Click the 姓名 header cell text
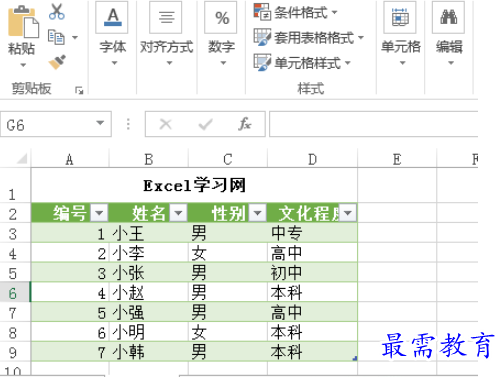The height and width of the screenshot is (377, 503). point(149,213)
